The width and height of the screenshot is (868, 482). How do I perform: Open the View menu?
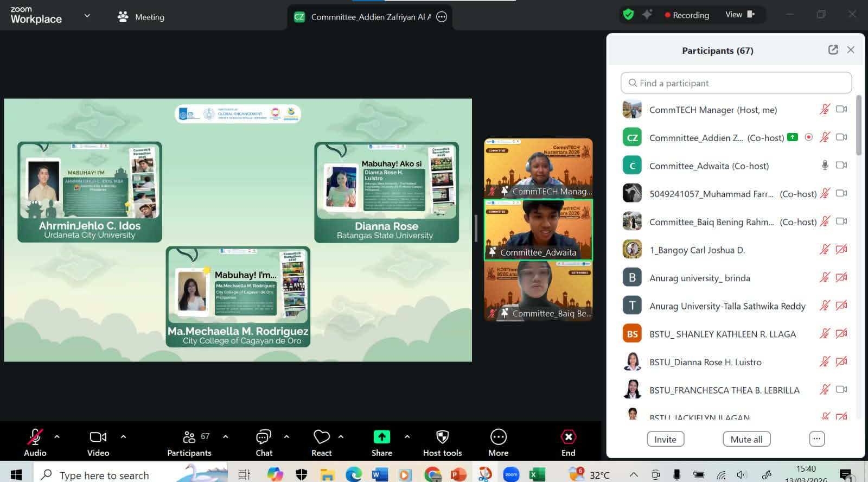739,15
